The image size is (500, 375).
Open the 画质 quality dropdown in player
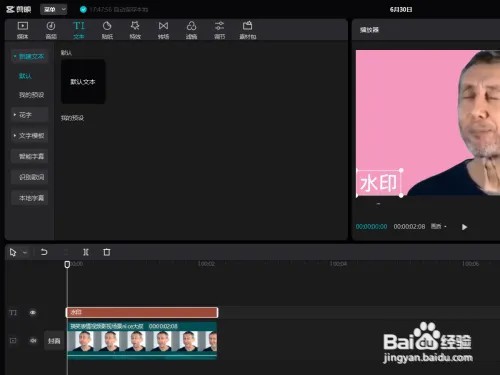[438, 226]
